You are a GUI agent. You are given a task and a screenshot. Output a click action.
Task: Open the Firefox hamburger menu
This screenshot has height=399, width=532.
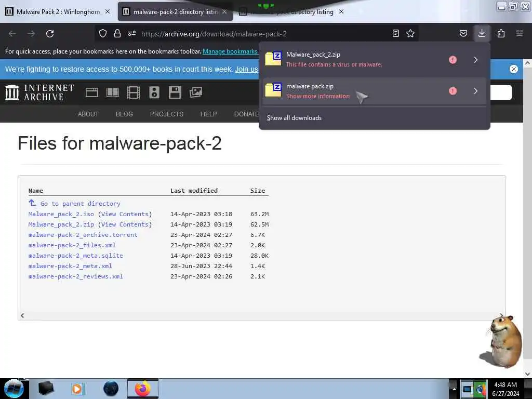click(x=520, y=33)
